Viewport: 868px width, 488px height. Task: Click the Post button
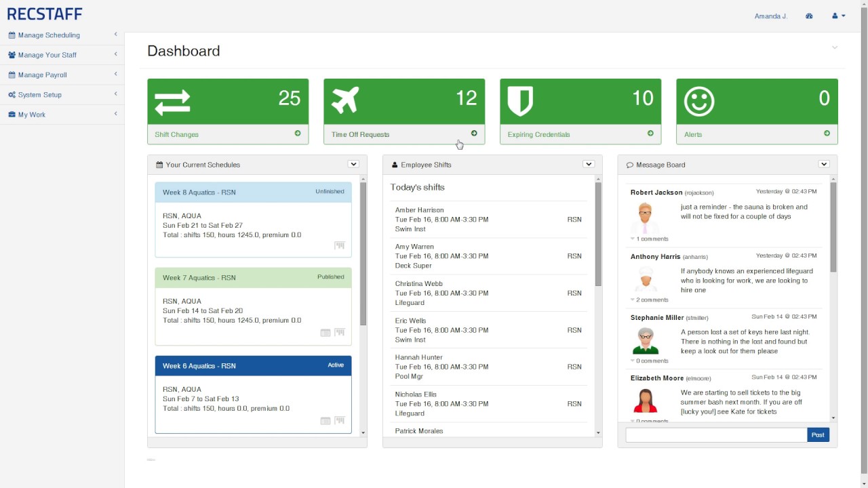[818, 435]
